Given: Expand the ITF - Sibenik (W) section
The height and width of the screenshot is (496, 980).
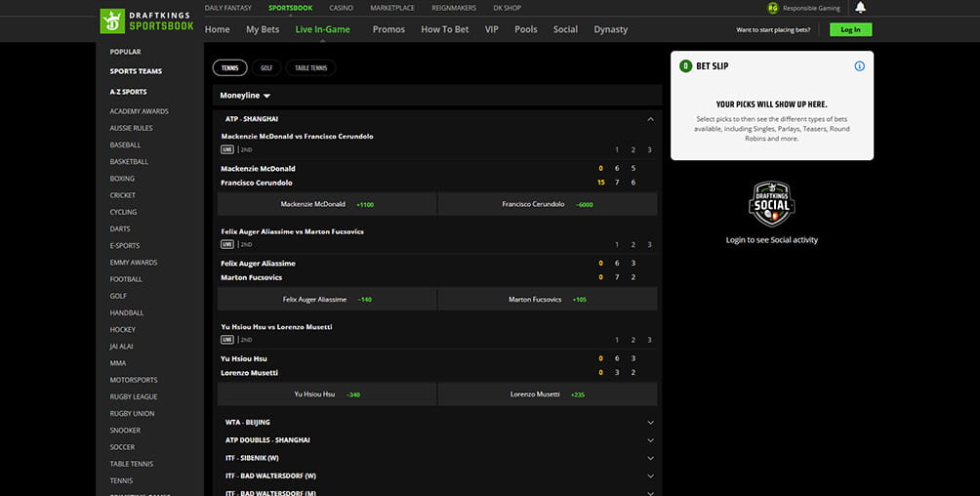Looking at the screenshot, I should pyautogui.click(x=437, y=458).
